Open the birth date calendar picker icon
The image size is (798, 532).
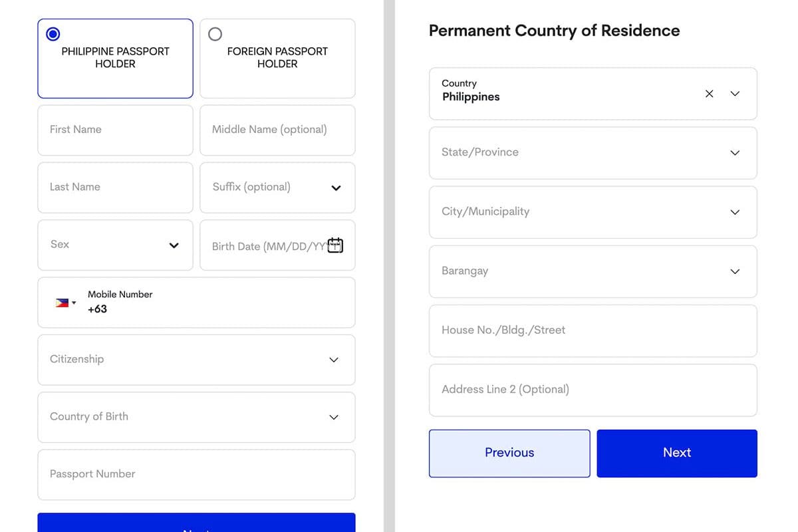point(336,245)
